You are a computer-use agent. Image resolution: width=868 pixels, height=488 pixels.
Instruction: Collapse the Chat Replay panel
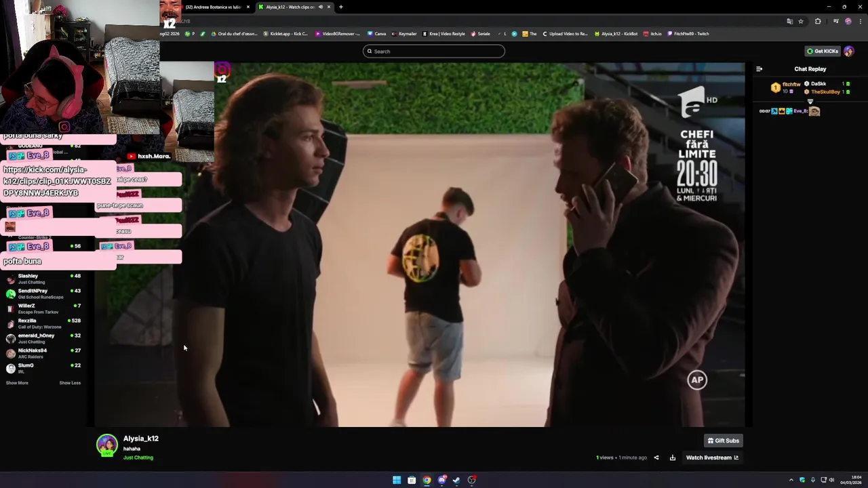point(759,69)
